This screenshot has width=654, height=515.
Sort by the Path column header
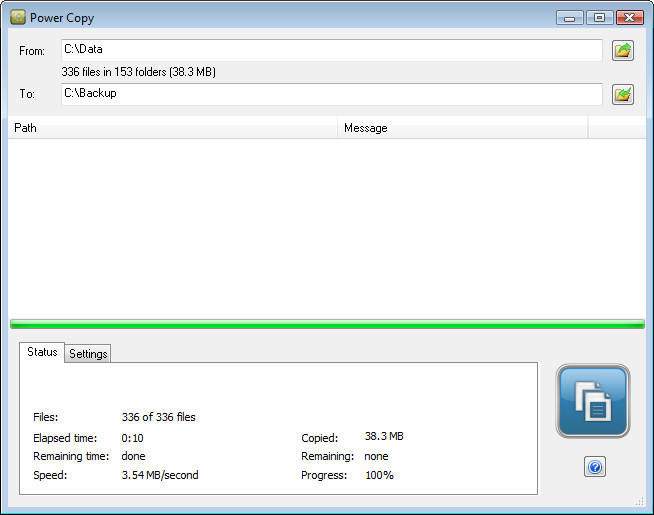click(173, 128)
